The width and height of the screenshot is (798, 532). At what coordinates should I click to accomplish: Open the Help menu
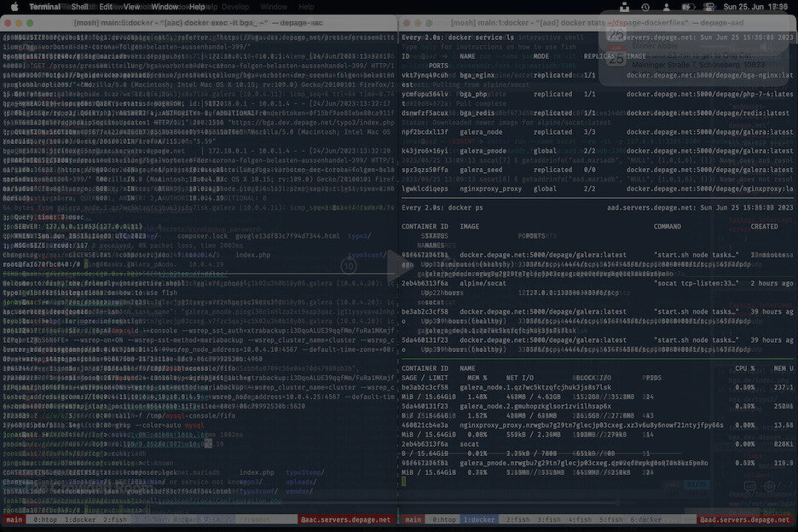[197, 7]
